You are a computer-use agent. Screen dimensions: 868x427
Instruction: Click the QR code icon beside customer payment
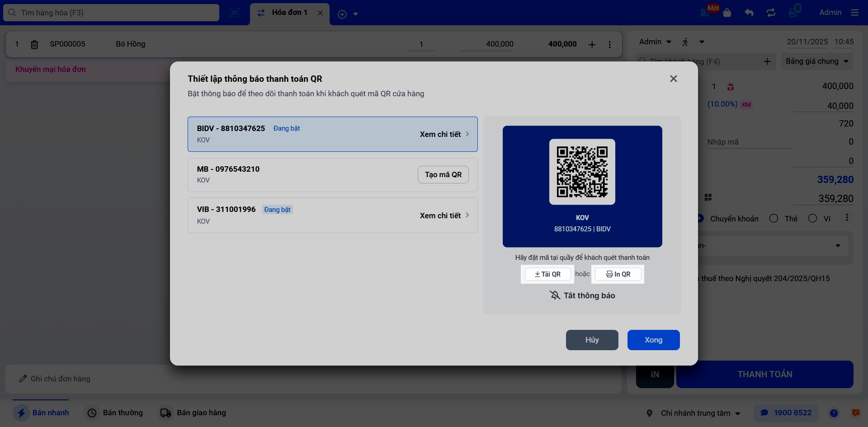(708, 197)
